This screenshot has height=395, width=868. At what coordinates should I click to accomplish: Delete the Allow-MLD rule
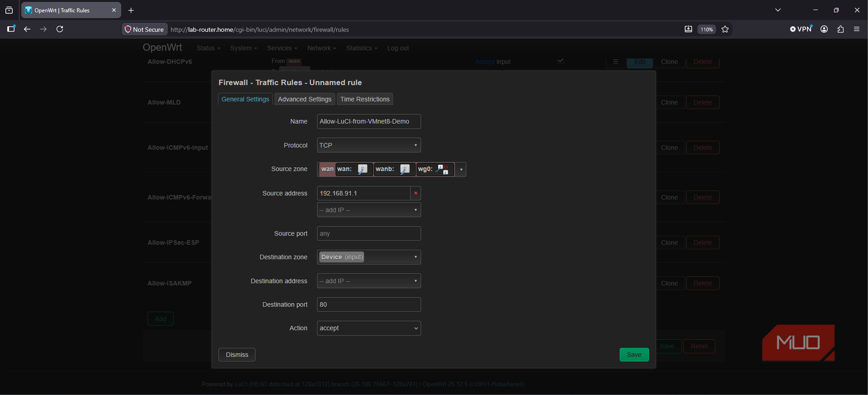(x=702, y=103)
